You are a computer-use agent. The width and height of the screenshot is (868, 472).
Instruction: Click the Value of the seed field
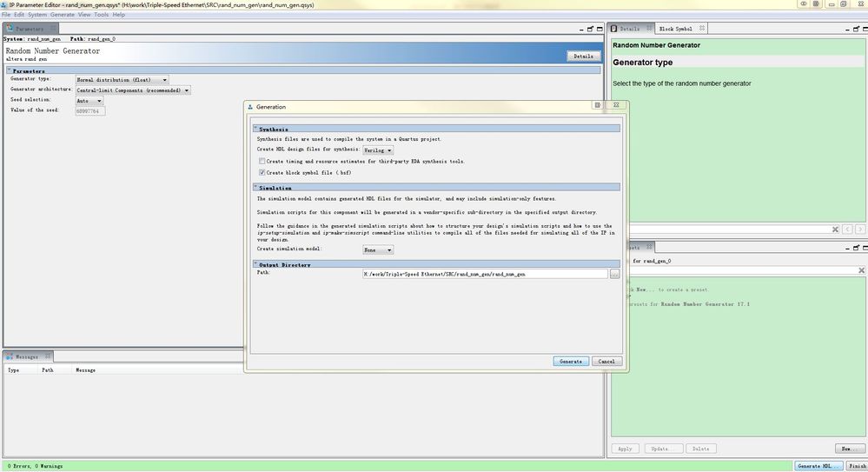[89, 110]
